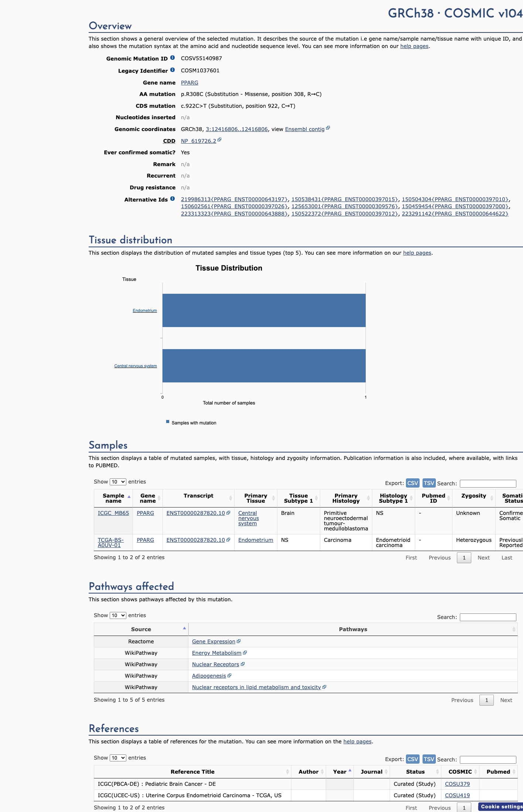
Task: Open sample ICGC_MB65 link
Action: pos(113,513)
